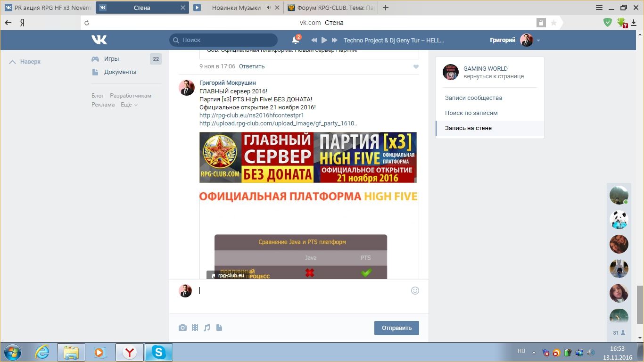Screen dimensions: 644x362
Task: Open the Блог footer link
Action: (x=98, y=96)
